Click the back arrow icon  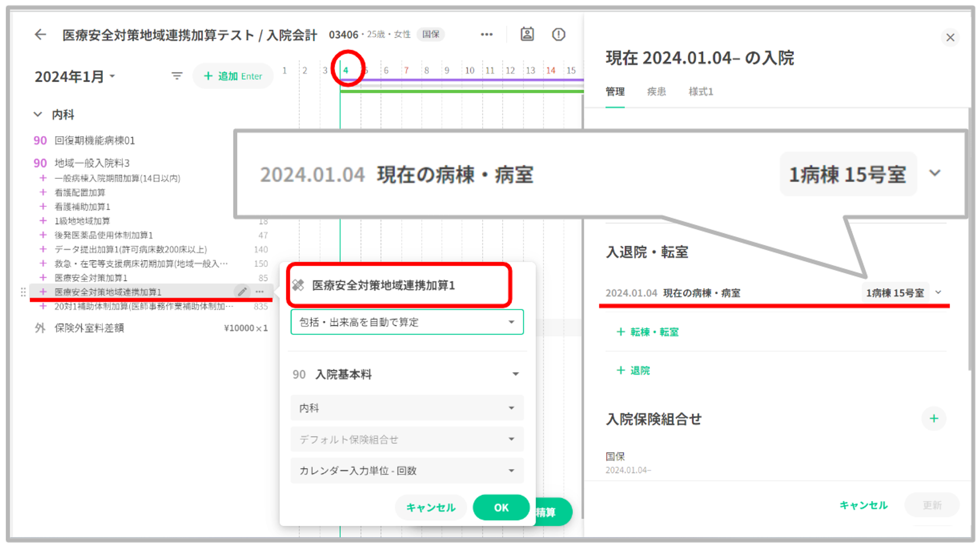(x=40, y=35)
